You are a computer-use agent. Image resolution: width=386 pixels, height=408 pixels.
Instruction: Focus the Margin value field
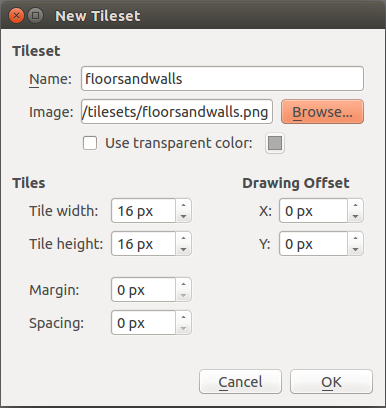144,290
